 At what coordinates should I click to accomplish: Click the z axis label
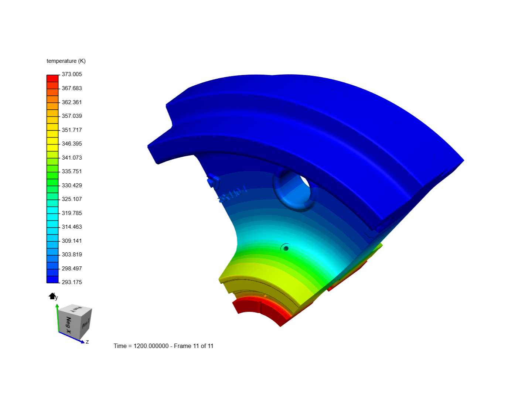pyautogui.click(x=87, y=342)
